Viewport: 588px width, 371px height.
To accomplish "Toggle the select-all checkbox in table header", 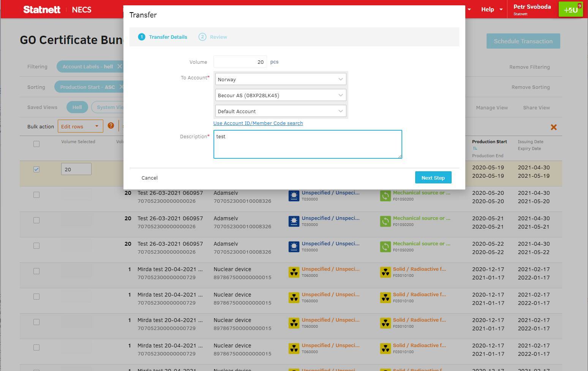I will tap(36, 144).
